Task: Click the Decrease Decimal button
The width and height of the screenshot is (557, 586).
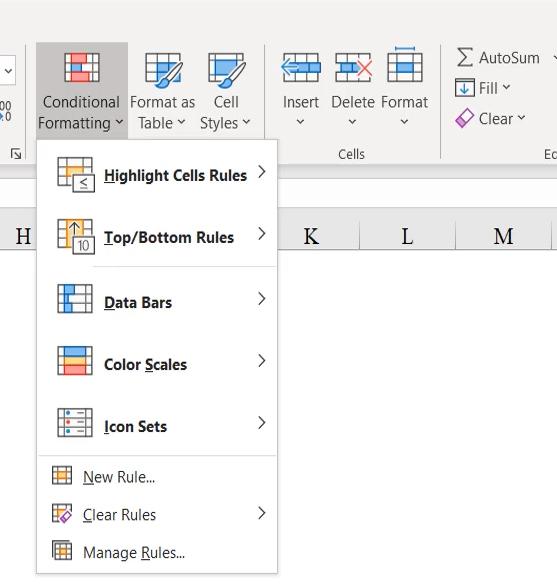Action: pyautogui.click(x=5, y=111)
